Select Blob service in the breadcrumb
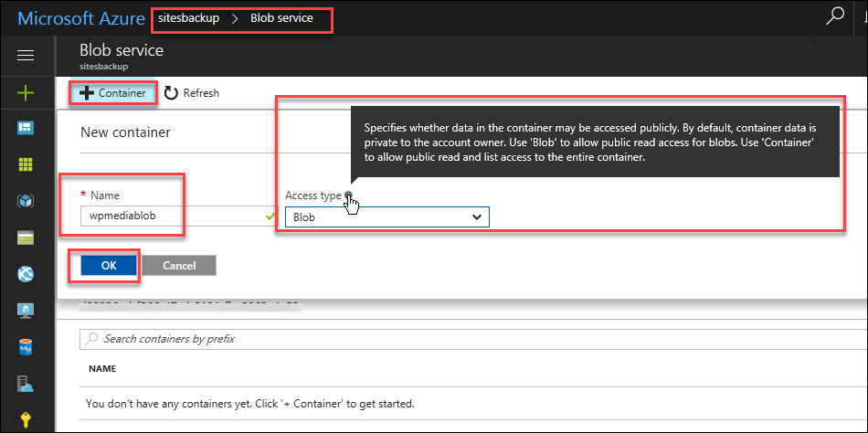 click(281, 18)
